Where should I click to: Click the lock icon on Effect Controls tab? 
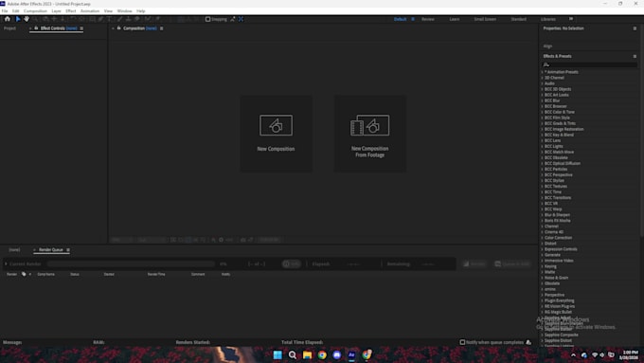(36, 28)
